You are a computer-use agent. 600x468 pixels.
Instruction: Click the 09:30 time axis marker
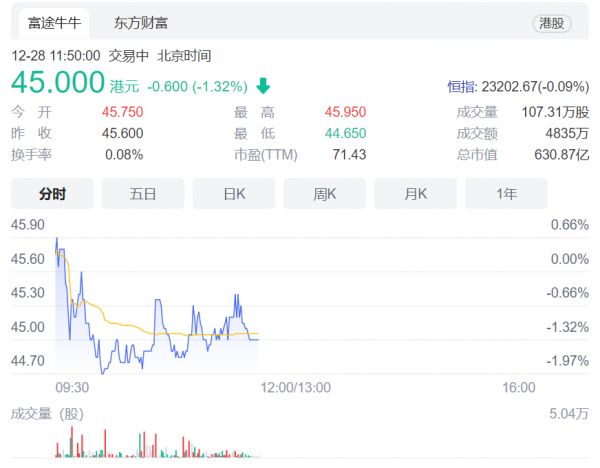71,387
